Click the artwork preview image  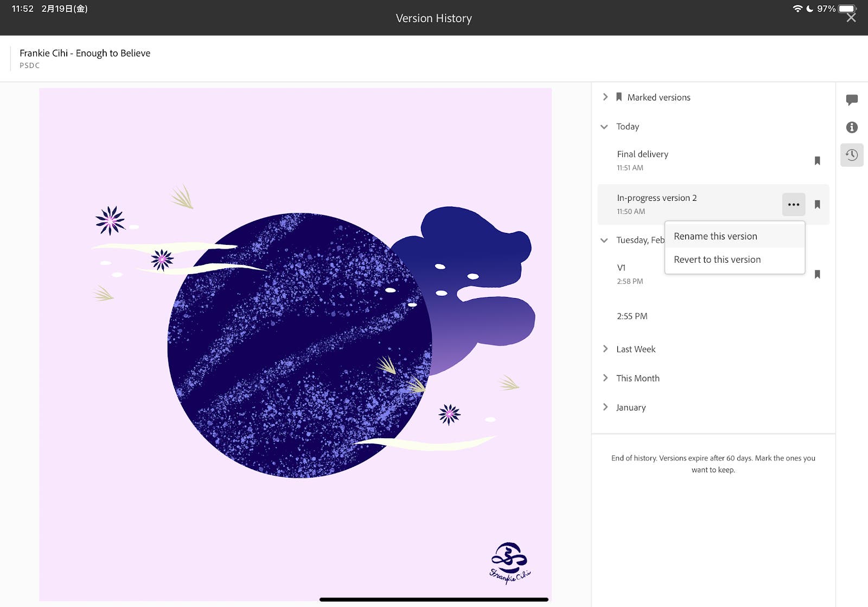[295, 344]
